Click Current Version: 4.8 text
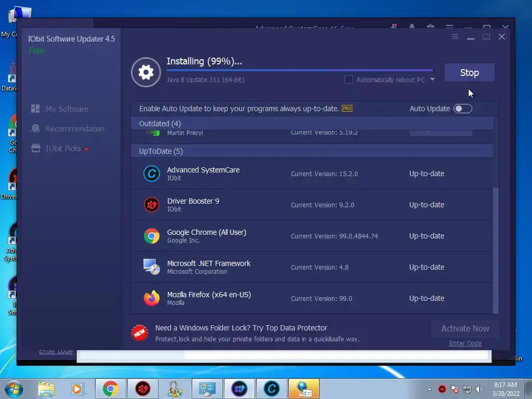 pos(320,268)
